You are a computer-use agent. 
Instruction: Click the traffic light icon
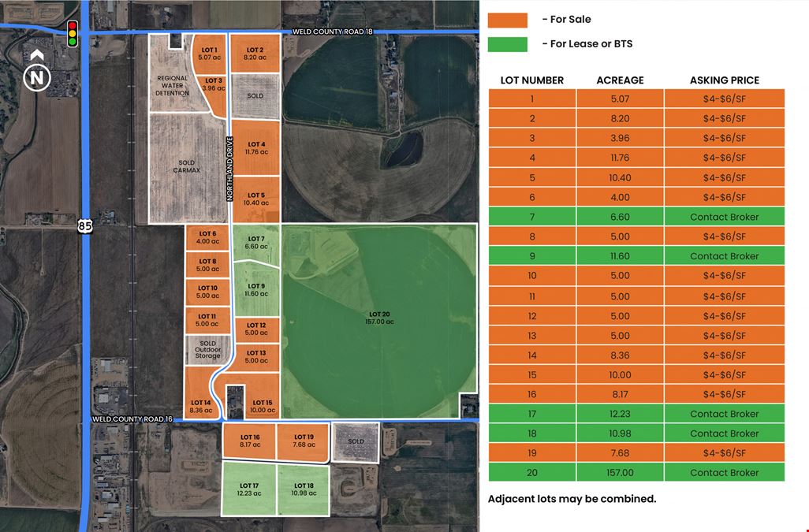click(73, 34)
